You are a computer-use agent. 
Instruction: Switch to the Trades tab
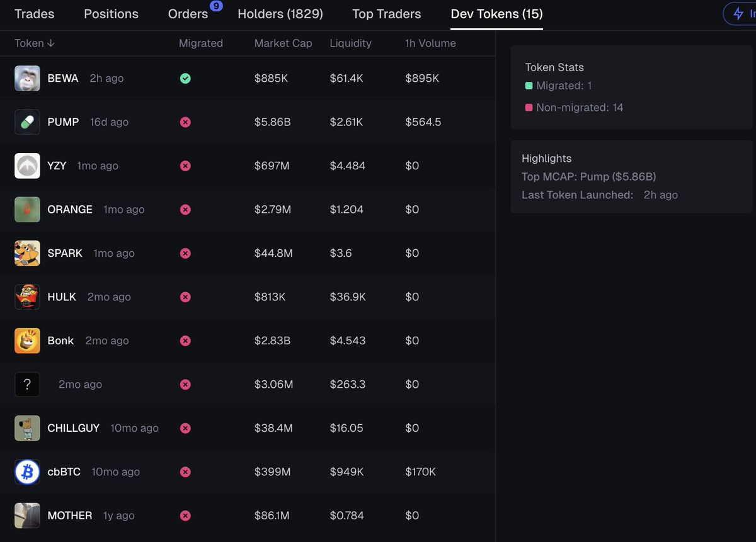pos(34,14)
